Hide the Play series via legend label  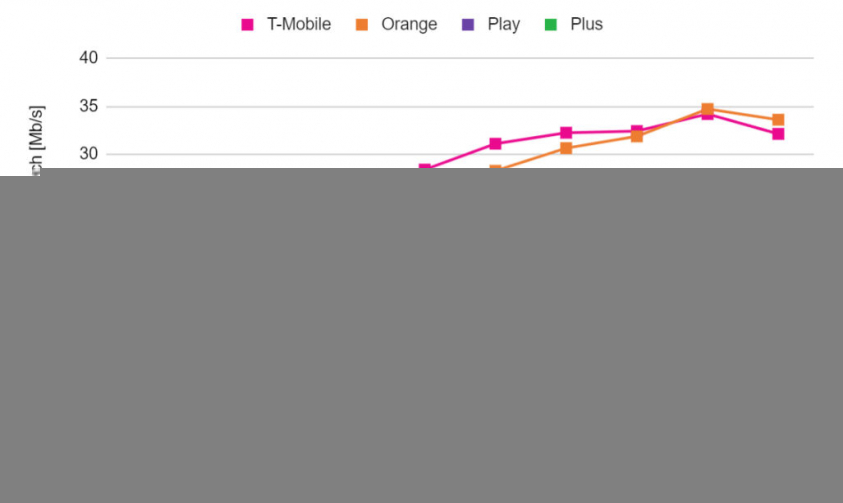tap(503, 25)
